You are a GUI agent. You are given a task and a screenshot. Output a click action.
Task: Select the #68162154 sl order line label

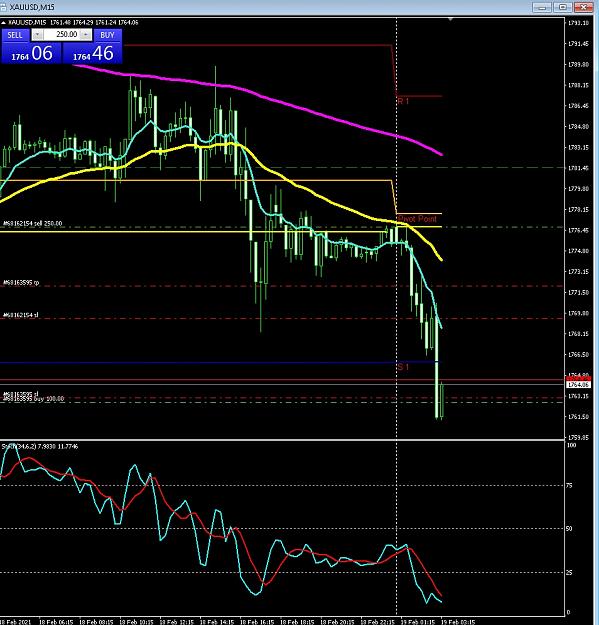click(21, 315)
